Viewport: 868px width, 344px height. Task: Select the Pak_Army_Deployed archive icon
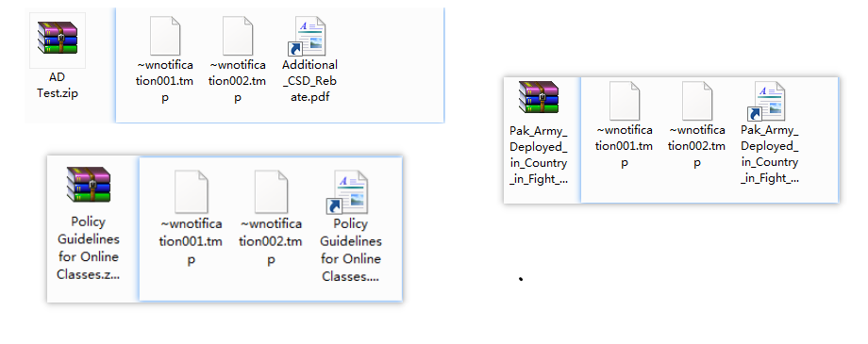point(539,97)
